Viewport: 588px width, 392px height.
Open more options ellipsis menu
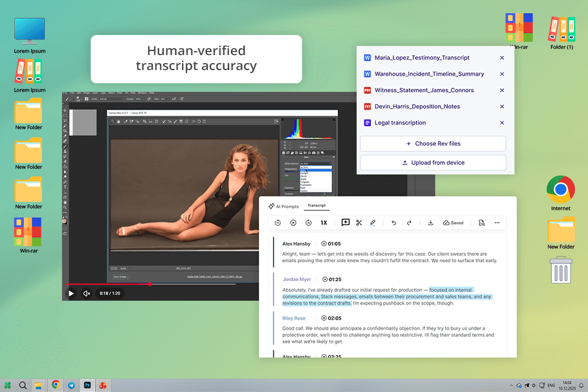point(497,223)
